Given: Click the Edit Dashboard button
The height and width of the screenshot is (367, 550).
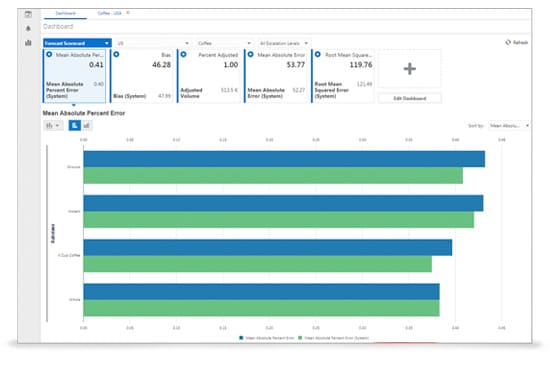Looking at the screenshot, I should click(x=410, y=98).
